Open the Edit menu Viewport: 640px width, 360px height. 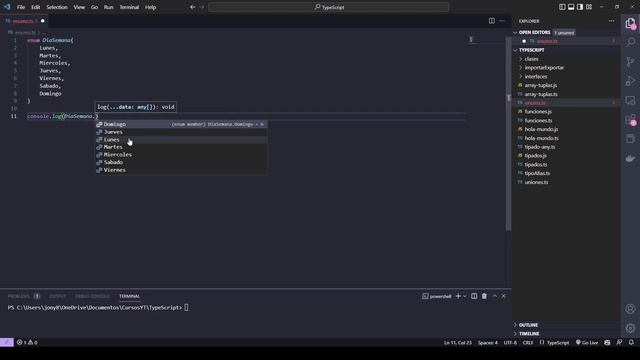point(36,7)
